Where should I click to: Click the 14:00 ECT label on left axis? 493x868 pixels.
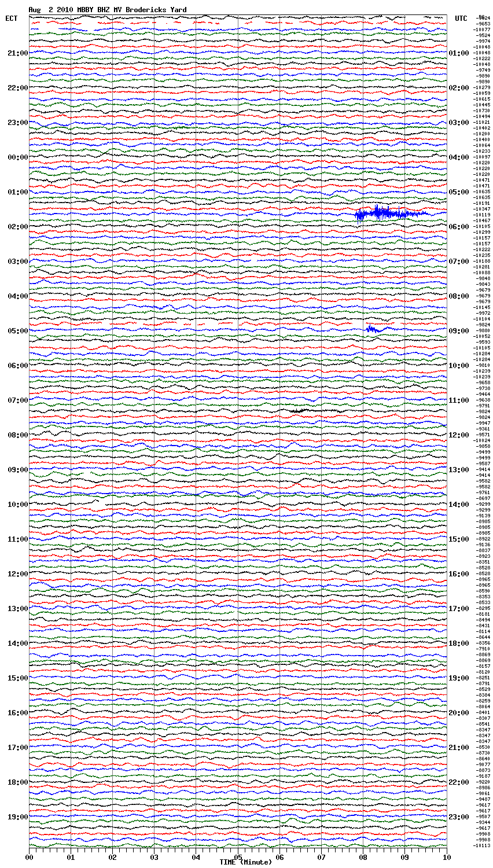(x=17, y=643)
